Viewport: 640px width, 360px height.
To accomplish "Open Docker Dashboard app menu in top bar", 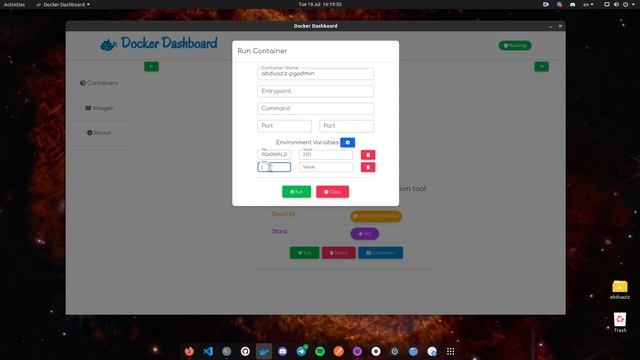I will 63,4.
